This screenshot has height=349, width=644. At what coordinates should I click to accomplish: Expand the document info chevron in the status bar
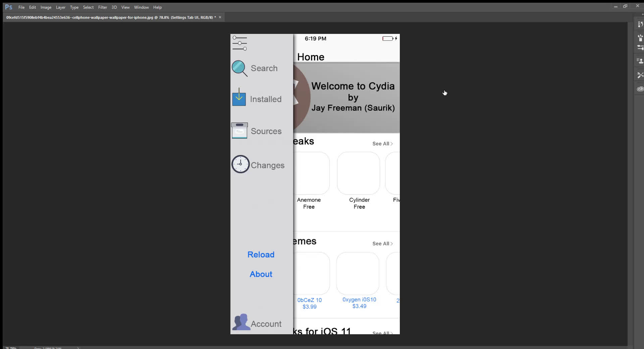coord(78,348)
